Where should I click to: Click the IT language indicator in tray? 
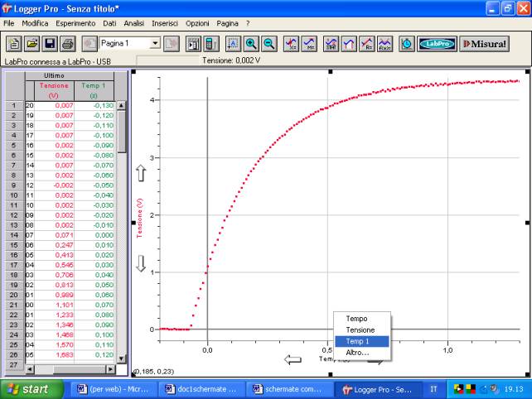[x=433, y=389]
